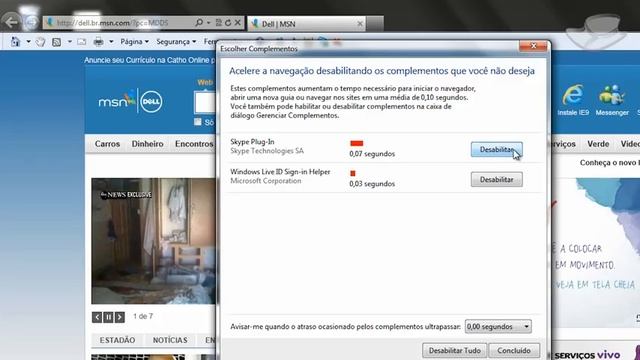Screen dimensions: 640x360
Task: Open a new tab beside Dell | MSN
Action: click(x=375, y=24)
